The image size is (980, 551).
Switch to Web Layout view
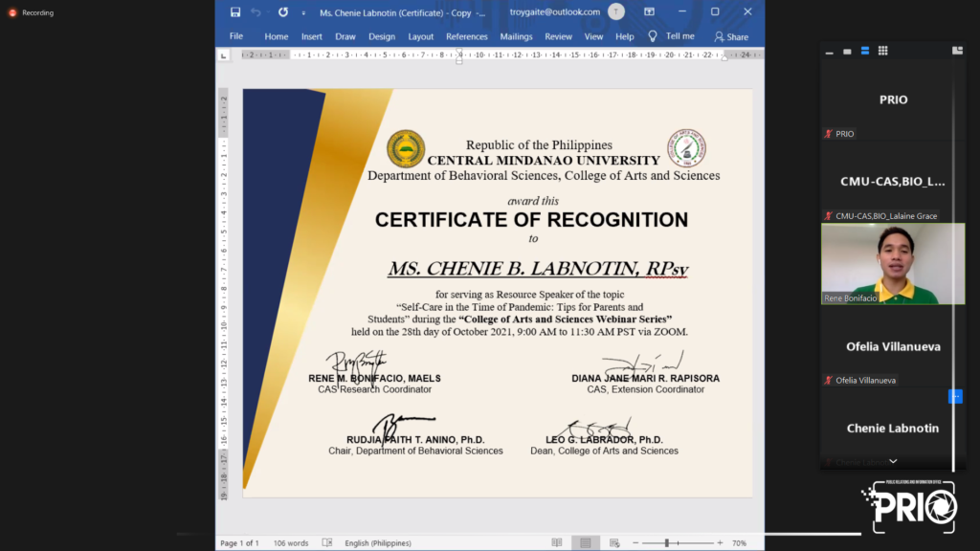tap(612, 542)
